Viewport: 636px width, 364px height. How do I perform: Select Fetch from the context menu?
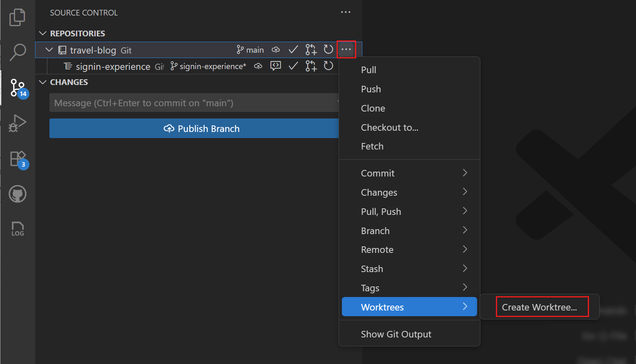pyautogui.click(x=372, y=146)
